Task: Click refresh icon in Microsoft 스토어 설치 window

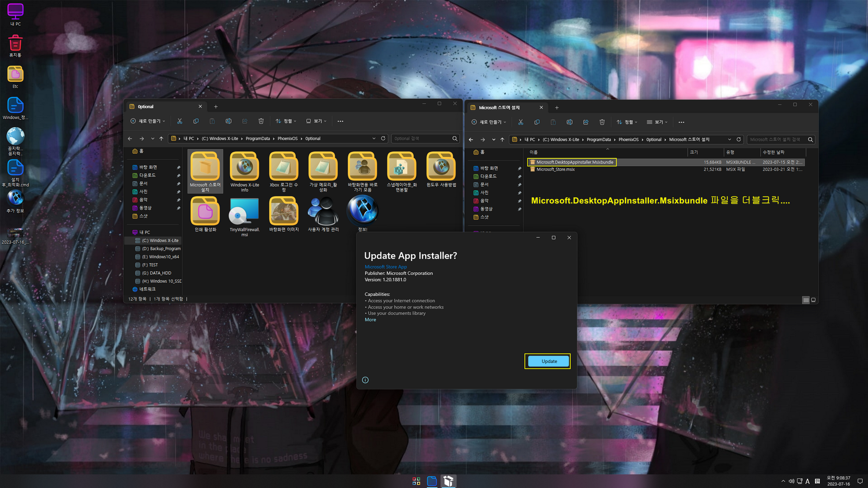Action: click(x=739, y=139)
